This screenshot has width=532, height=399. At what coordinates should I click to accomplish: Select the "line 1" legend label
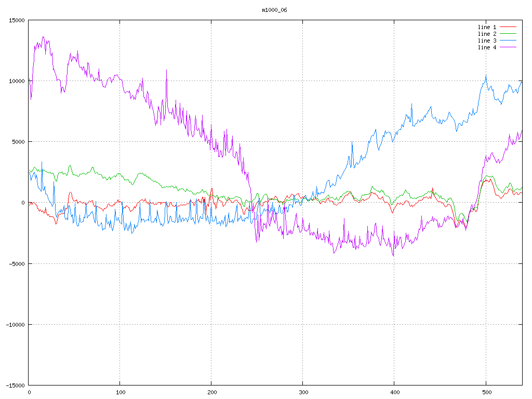[487, 27]
